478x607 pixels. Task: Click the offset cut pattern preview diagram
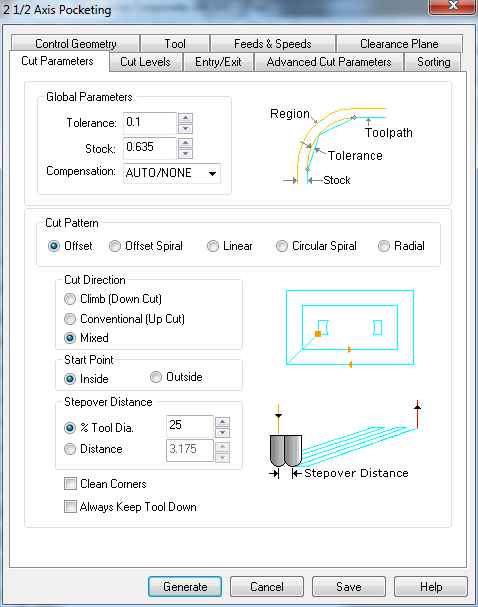click(350, 328)
